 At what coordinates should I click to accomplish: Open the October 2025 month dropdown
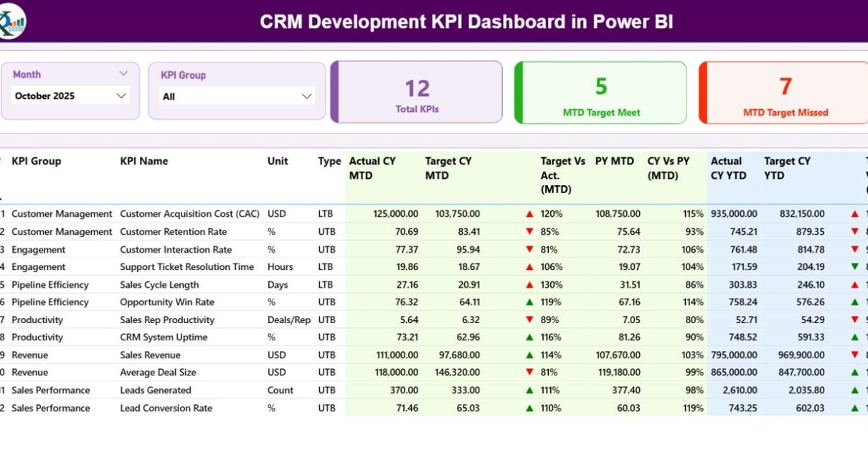(x=121, y=96)
